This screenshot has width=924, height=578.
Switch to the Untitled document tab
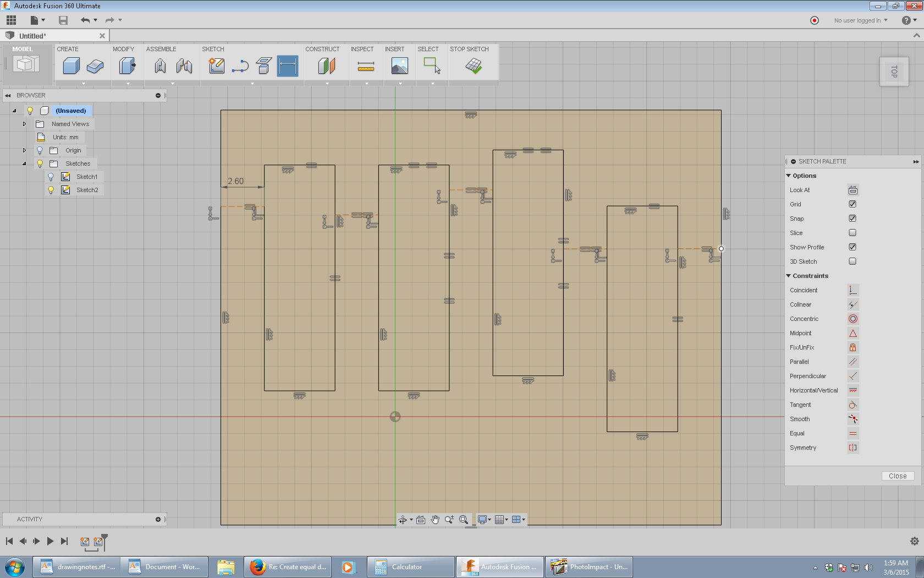tap(55, 36)
